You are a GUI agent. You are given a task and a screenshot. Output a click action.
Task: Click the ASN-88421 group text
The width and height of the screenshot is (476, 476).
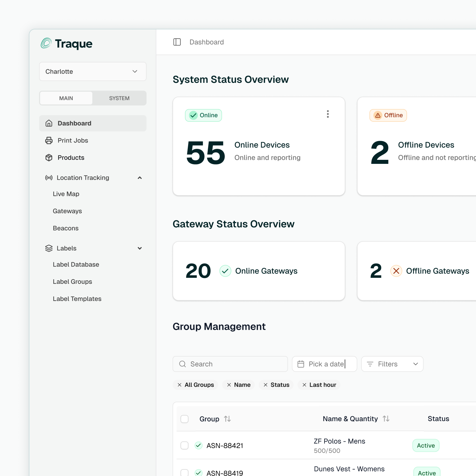(225, 446)
